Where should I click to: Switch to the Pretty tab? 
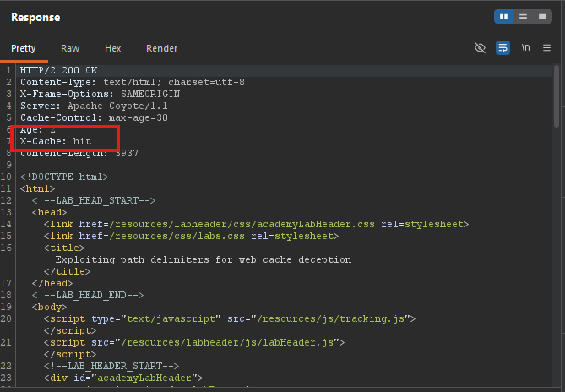pos(24,48)
